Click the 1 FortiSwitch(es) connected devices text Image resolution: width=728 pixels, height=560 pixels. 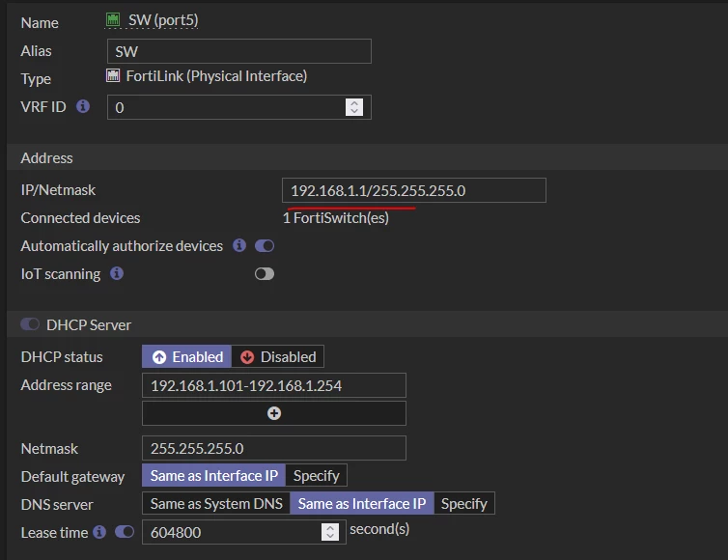(336, 218)
